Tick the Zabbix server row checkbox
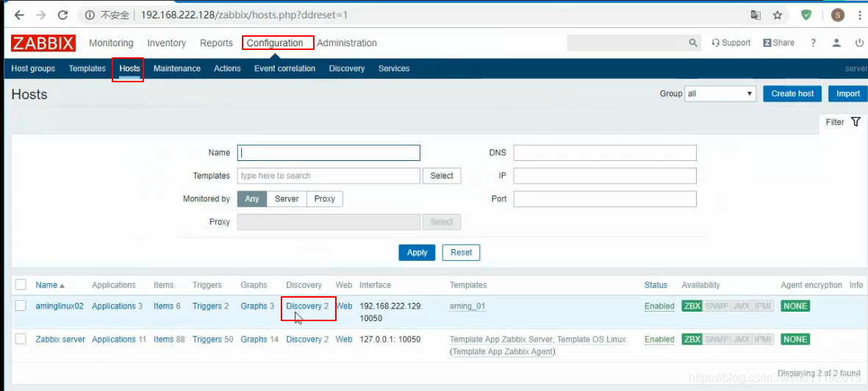Screen dimensions: 868x391 tap(21, 339)
